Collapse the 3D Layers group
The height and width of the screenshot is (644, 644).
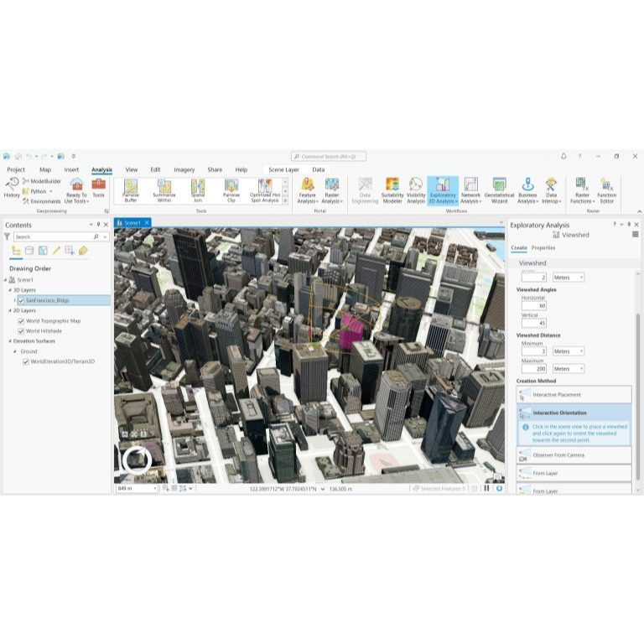10,290
